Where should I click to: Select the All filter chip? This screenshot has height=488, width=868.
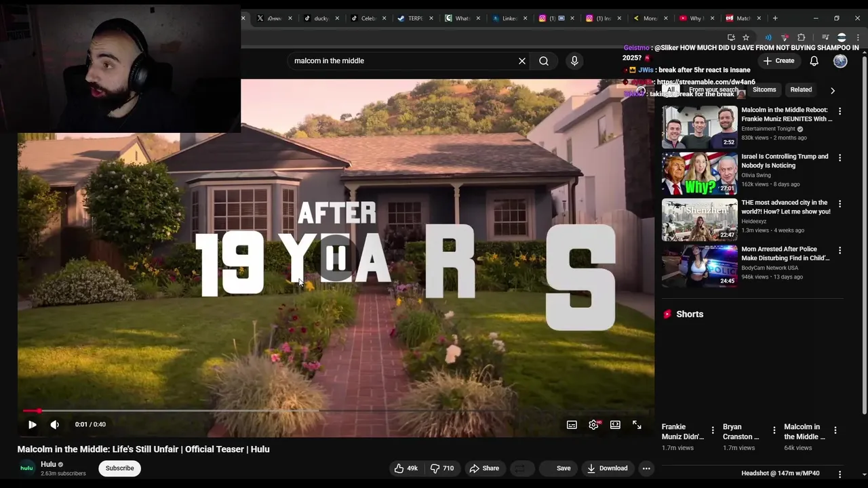[x=671, y=89]
